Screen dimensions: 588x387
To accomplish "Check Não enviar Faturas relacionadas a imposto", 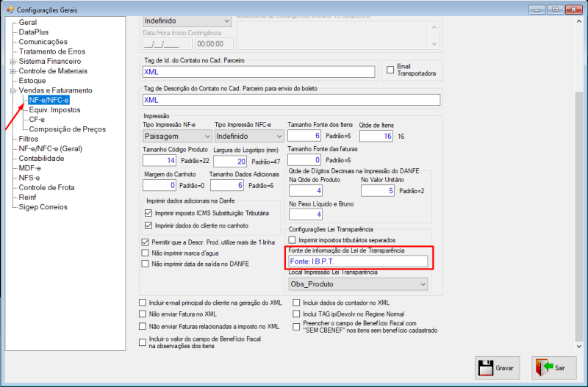I will pos(143,326).
